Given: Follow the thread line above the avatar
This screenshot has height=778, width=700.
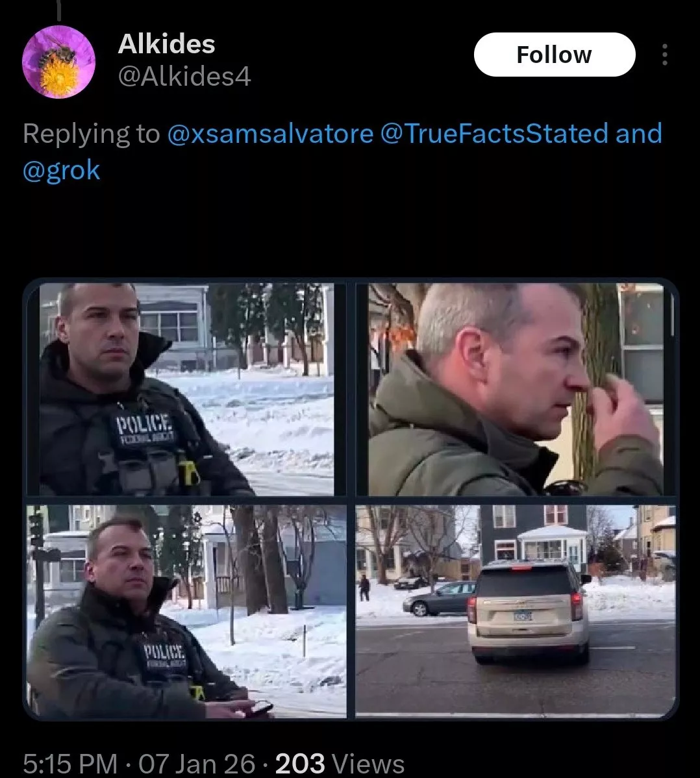Looking at the screenshot, I should tap(58, 10).
